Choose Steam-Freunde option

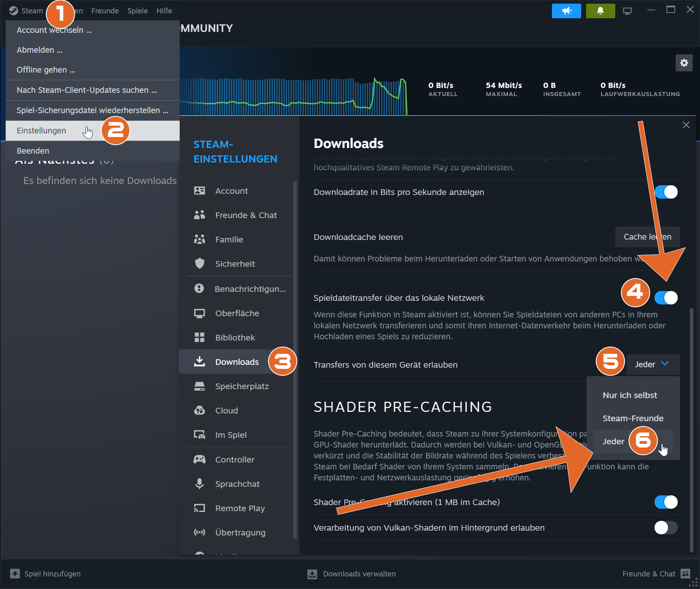coord(633,418)
